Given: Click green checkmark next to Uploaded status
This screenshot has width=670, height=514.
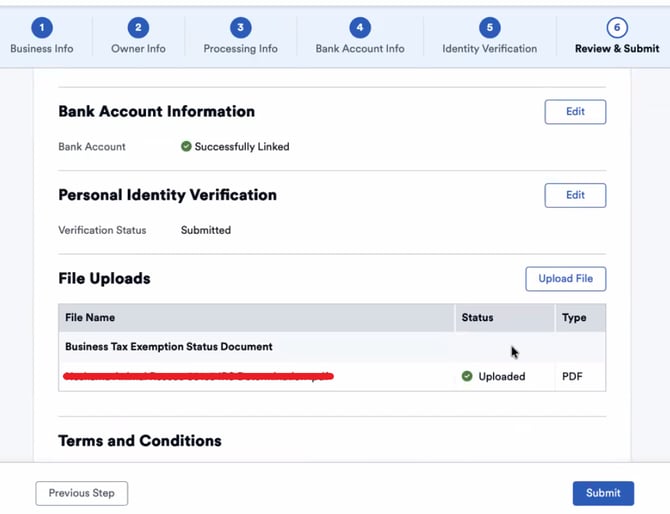Looking at the screenshot, I should 467,376.
